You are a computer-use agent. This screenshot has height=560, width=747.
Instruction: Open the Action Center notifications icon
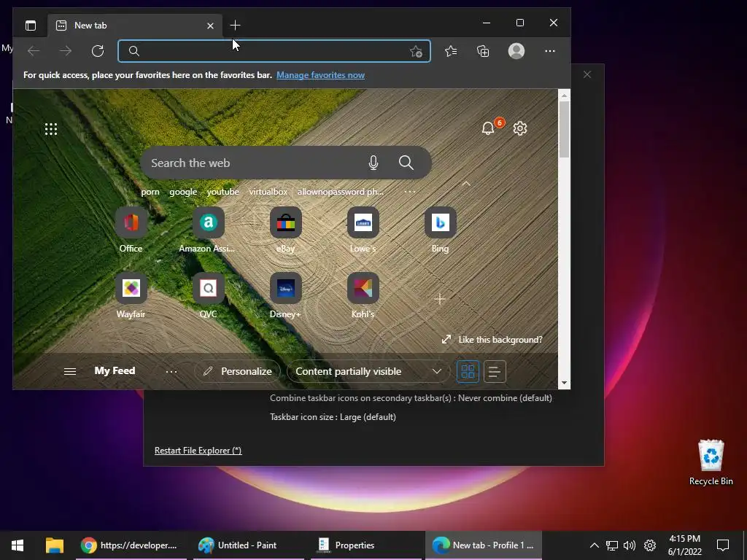point(723,545)
